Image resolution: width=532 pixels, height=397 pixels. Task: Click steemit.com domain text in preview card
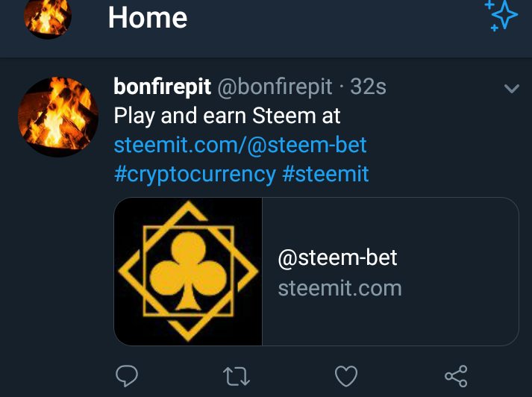[339, 288]
